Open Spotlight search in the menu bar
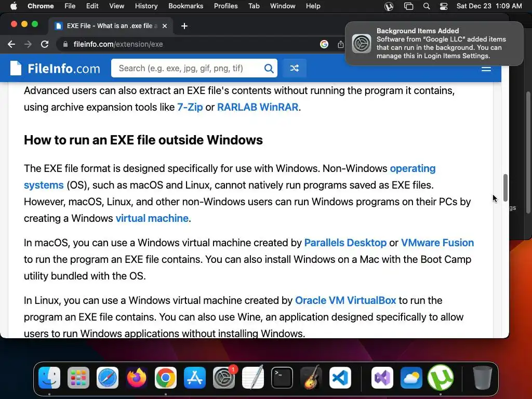Screen dimensions: 532x399 [x=427, y=6]
